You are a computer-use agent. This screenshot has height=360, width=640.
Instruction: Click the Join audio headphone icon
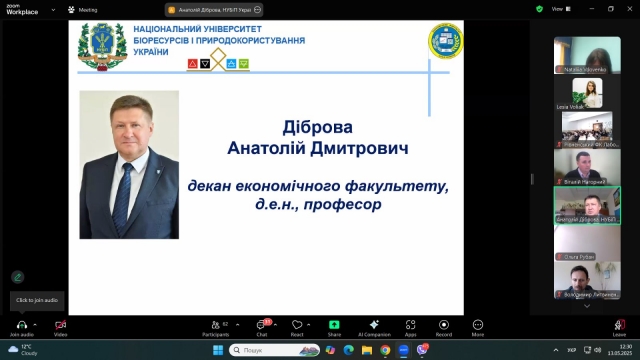(22, 325)
